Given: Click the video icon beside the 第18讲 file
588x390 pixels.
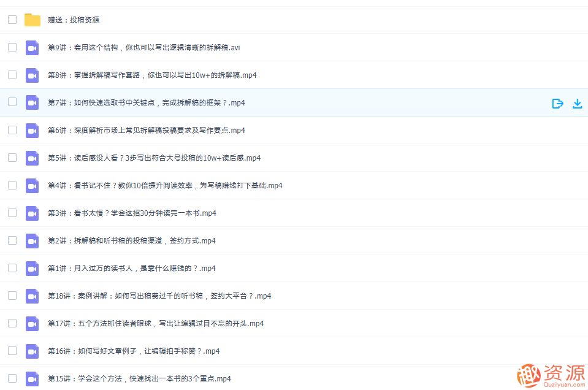Looking at the screenshot, I should 32,296.
